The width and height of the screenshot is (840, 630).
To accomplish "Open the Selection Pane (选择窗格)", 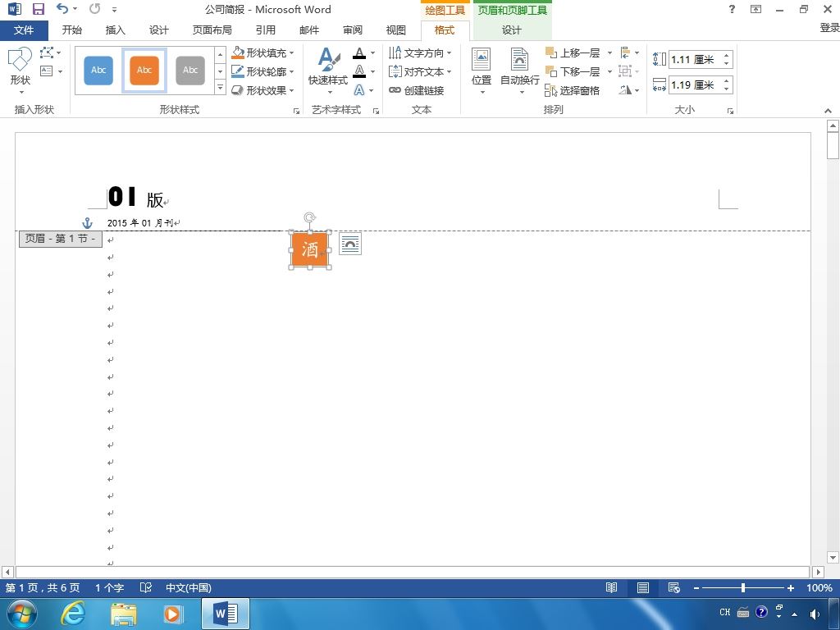I will coord(572,90).
